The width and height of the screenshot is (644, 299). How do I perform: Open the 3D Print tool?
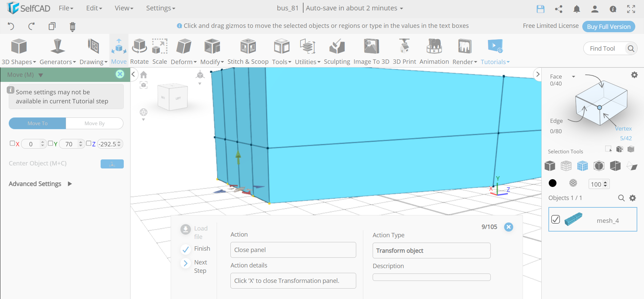404,51
